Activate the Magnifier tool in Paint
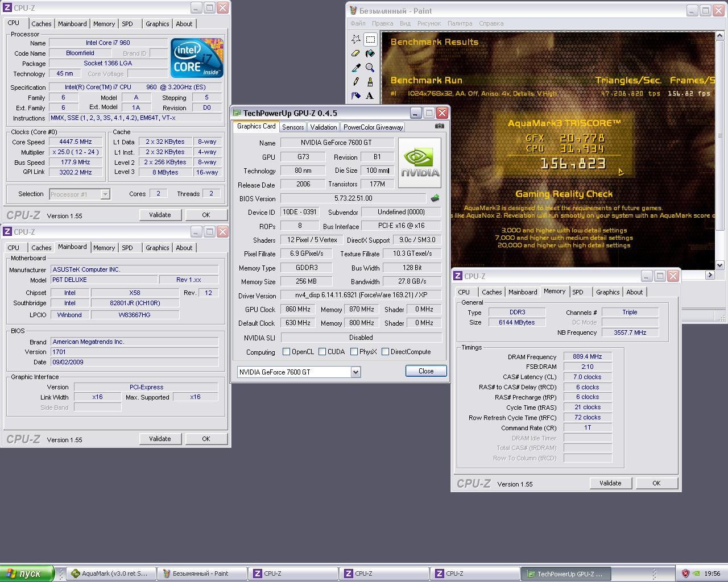728x582 pixels. (370, 68)
